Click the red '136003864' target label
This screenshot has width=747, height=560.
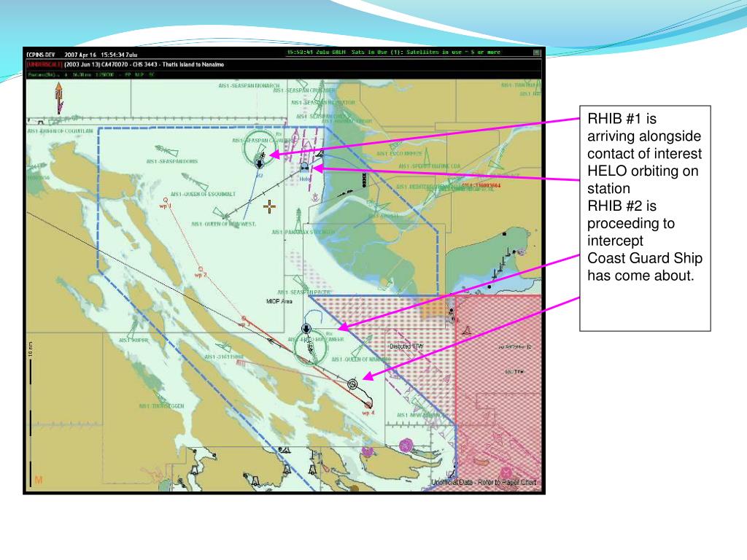point(481,186)
